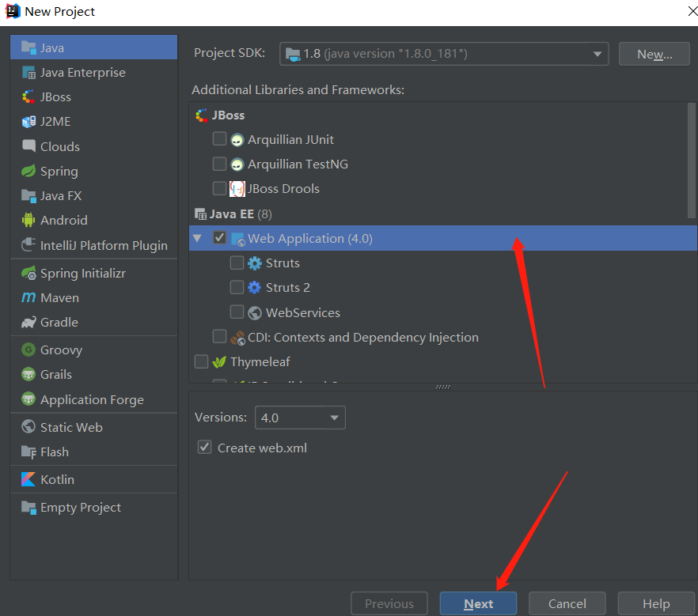Click the disabled Previous button
Image resolution: width=698 pixels, height=616 pixels.
[389, 603]
